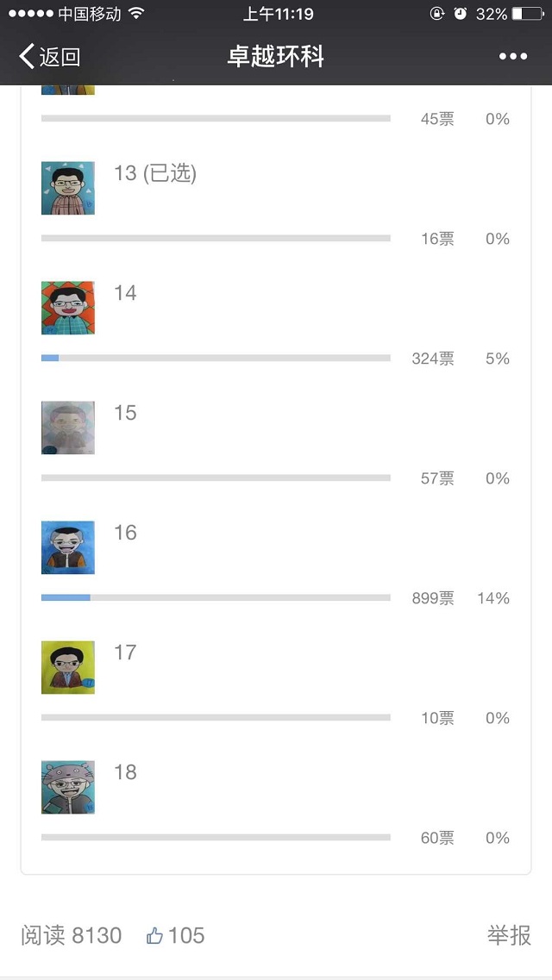552x980 pixels.
Task: Open candidate 16 blue portrait
Action: (68, 547)
